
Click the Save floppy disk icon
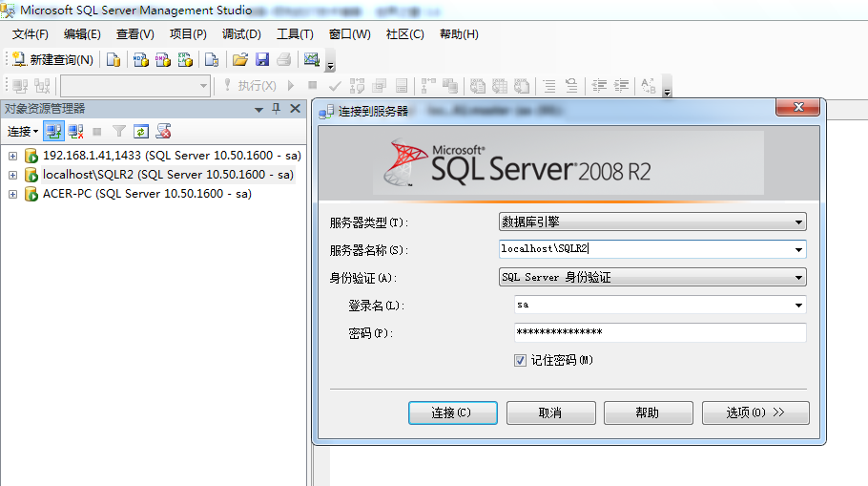tap(262, 59)
